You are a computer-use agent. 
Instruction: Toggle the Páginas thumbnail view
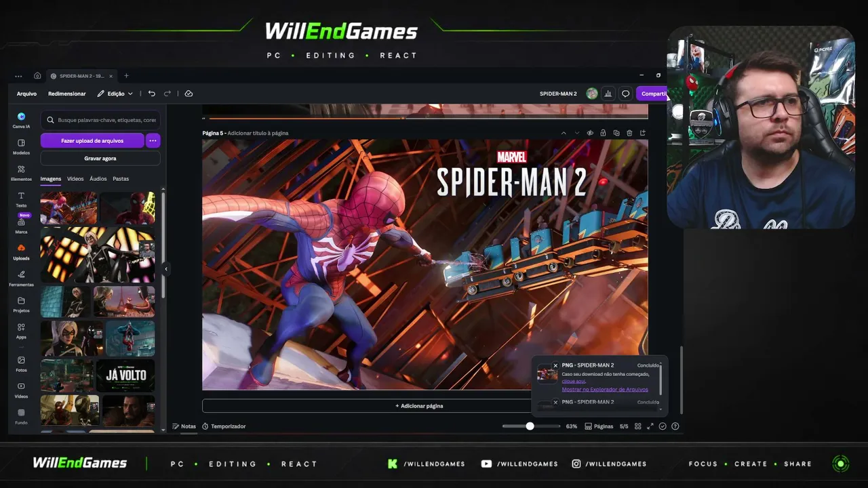point(599,426)
